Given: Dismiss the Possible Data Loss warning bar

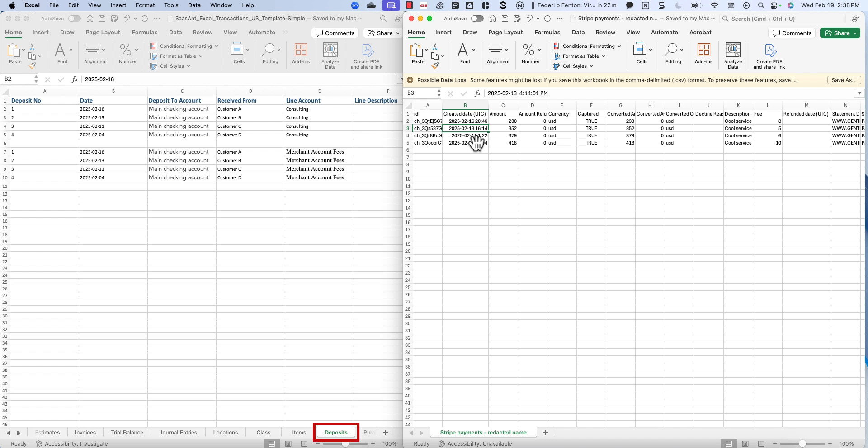Looking at the screenshot, I should click(410, 80).
